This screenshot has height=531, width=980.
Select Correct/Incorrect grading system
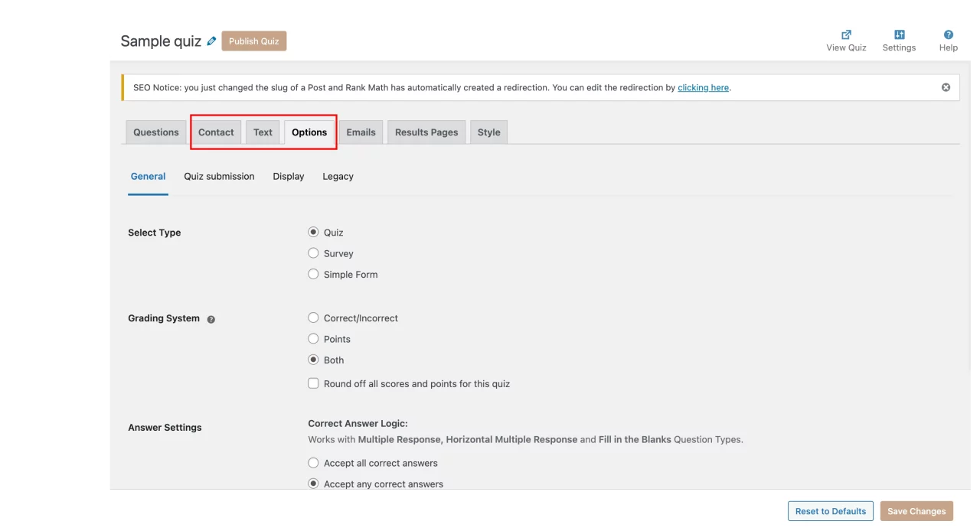tap(313, 318)
